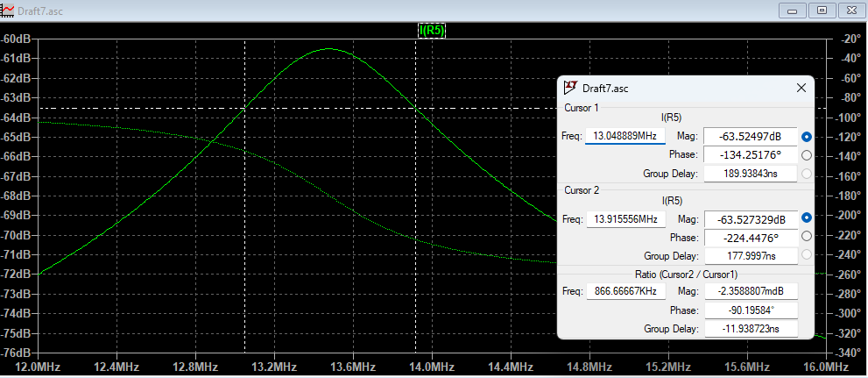Click the -76dB left axis label
This screenshot has width=868, height=378.
[16, 353]
